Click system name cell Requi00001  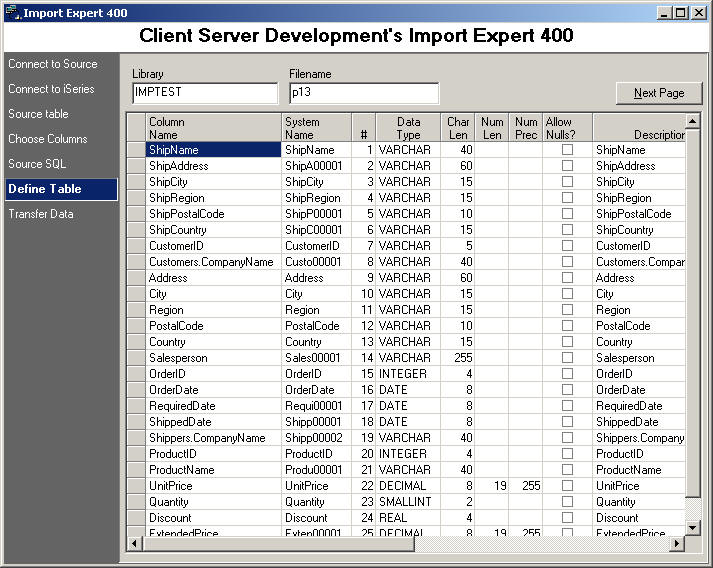(x=316, y=406)
